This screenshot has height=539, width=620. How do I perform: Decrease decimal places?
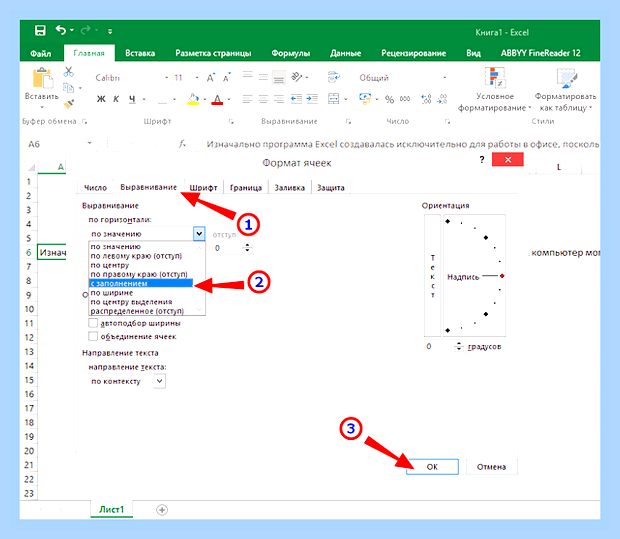pos(442,99)
